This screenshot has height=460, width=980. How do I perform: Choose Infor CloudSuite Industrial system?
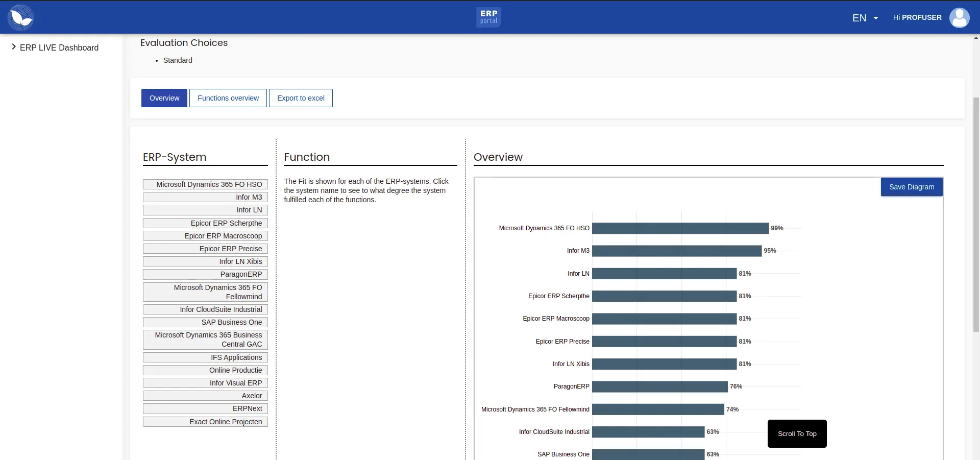205,309
